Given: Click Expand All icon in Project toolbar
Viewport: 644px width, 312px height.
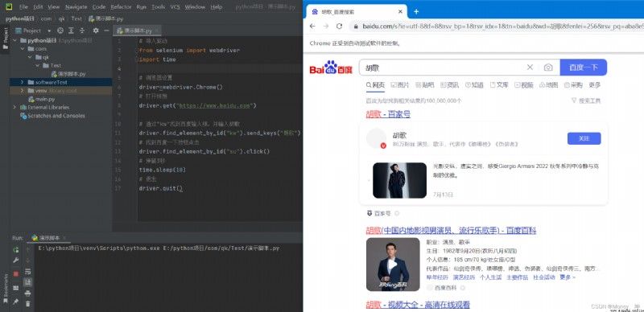Looking at the screenshot, I should [x=71, y=31].
